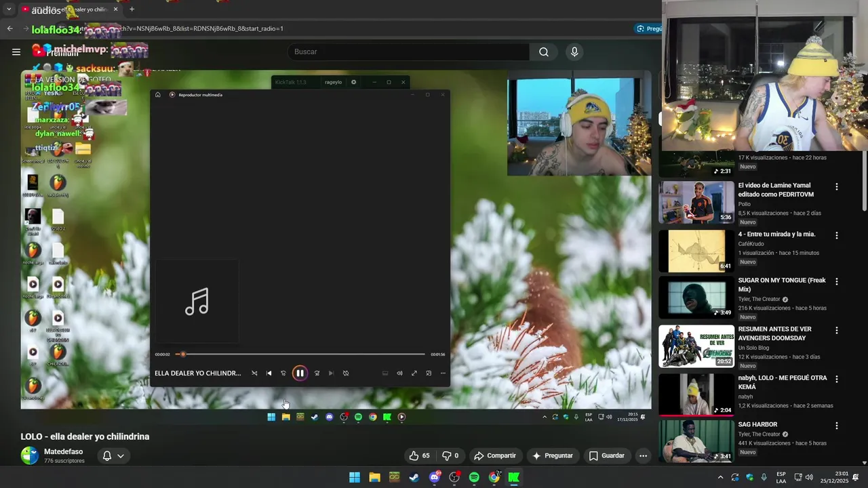The height and width of the screenshot is (488, 868).
Task: Click the Guardar save button
Action: click(x=606, y=455)
